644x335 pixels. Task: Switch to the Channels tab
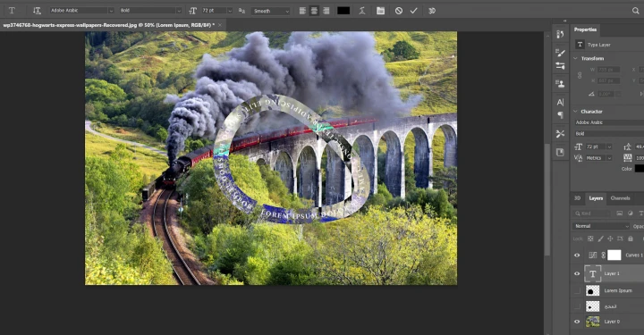(x=620, y=198)
